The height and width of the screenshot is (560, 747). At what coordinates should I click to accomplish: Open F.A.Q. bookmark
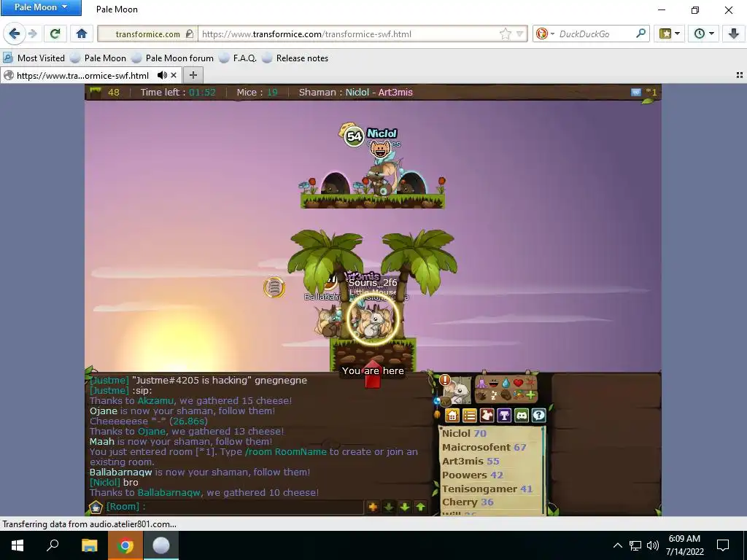click(239, 58)
